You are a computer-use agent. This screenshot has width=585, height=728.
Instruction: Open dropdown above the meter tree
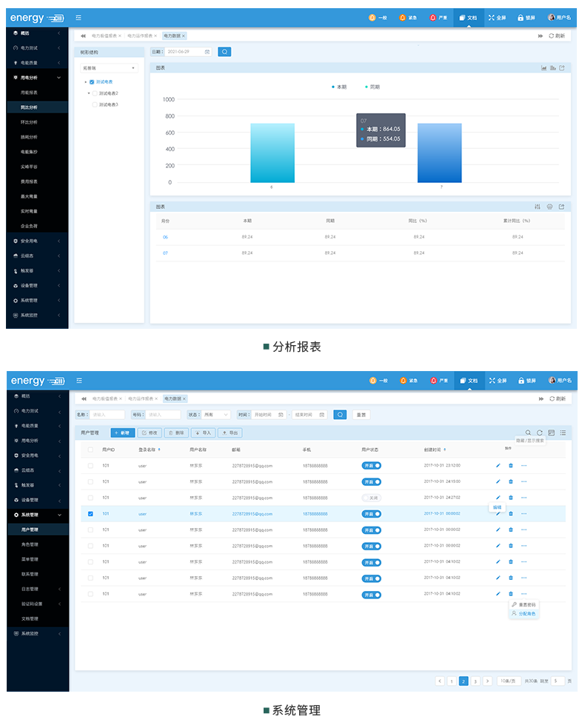(x=109, y=68)
